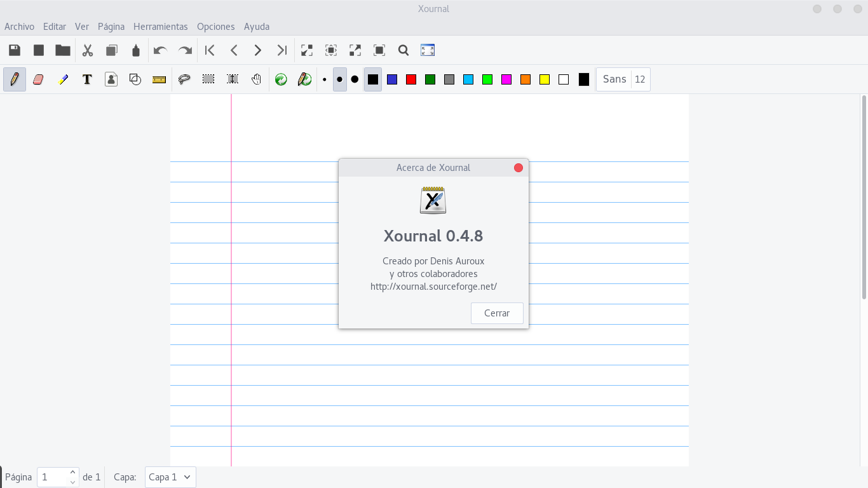Image resolution: width=868 pixels, height=488 pixels.
Task: Jump to the last page
Action: pyautogui.click(x=282, y=50)
